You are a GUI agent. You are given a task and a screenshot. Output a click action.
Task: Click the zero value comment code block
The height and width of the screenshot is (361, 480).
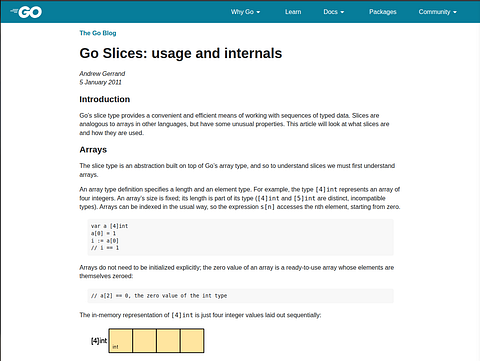click(x=240, y=296)
